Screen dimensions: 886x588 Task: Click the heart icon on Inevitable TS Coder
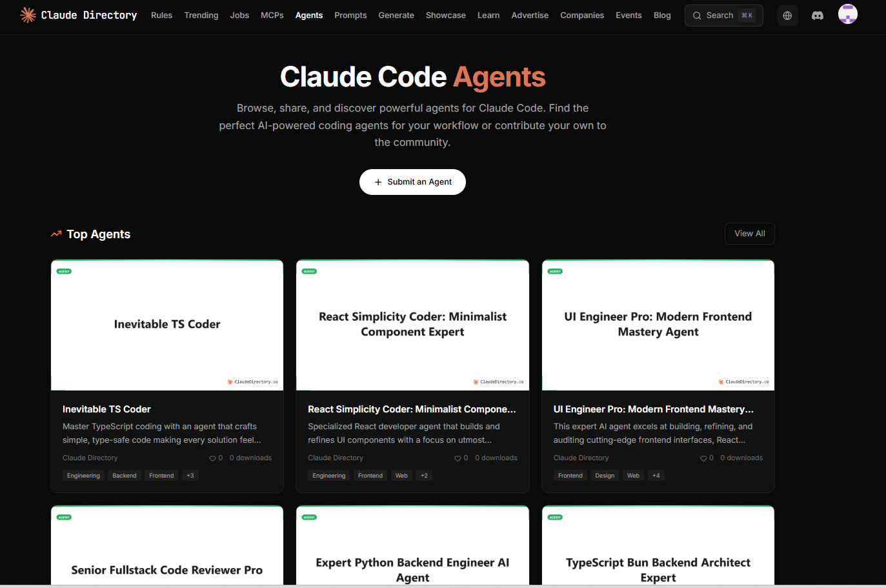click(211, 458)
